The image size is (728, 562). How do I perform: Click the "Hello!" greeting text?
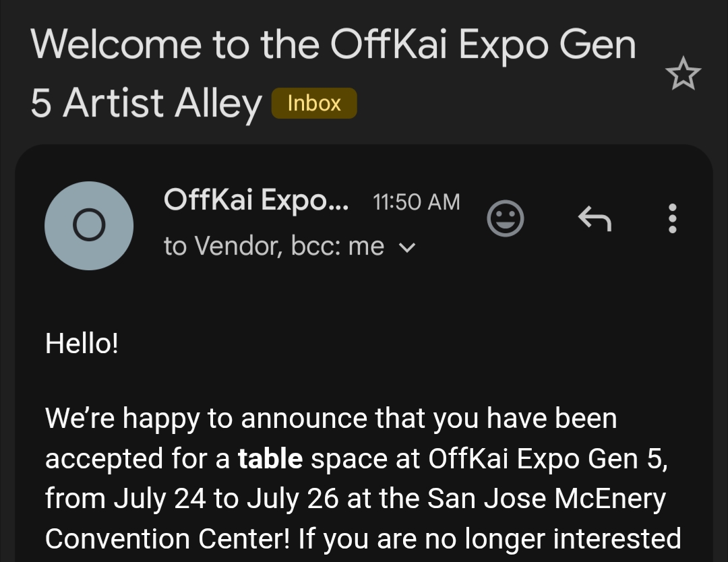82,344
